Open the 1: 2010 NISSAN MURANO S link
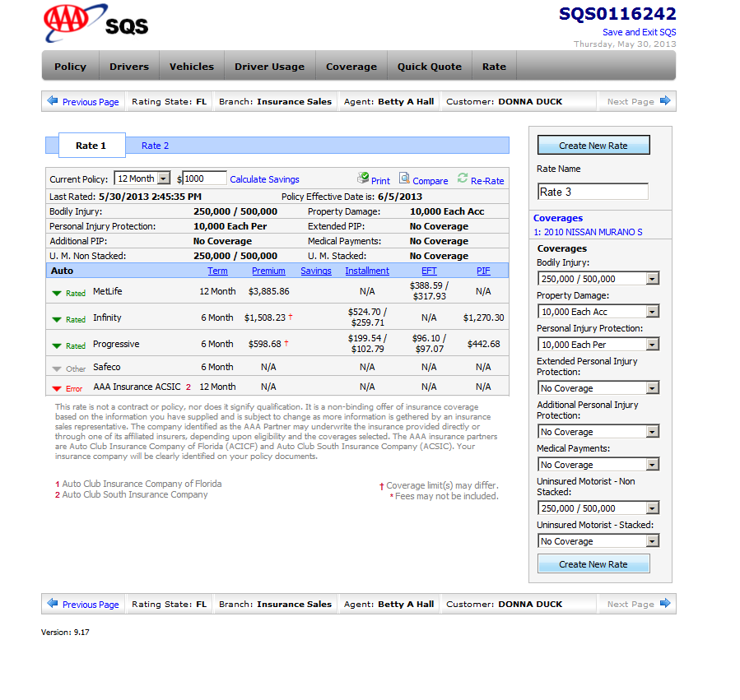The image size is (740, 700). (x=588, y=232)
